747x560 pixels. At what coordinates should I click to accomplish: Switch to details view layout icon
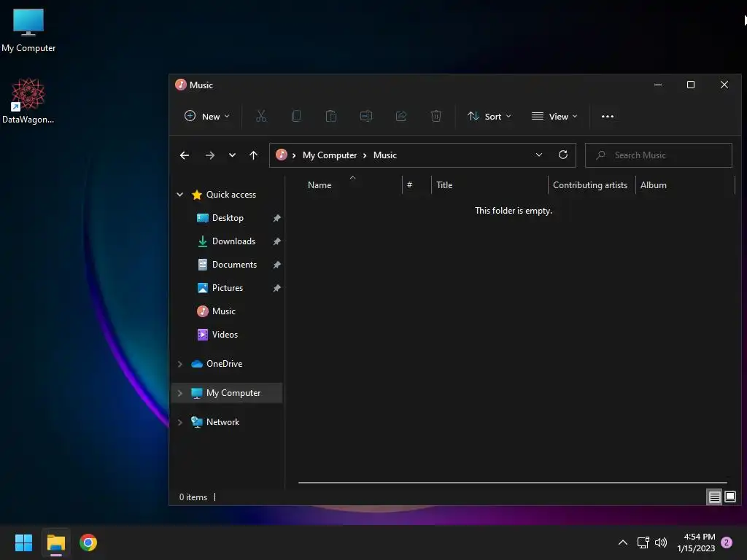pyautogui.click(x=714, y=497)
